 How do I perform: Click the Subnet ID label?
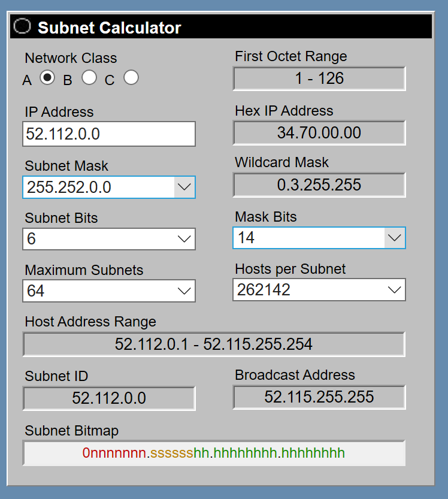tap(56, 376)
